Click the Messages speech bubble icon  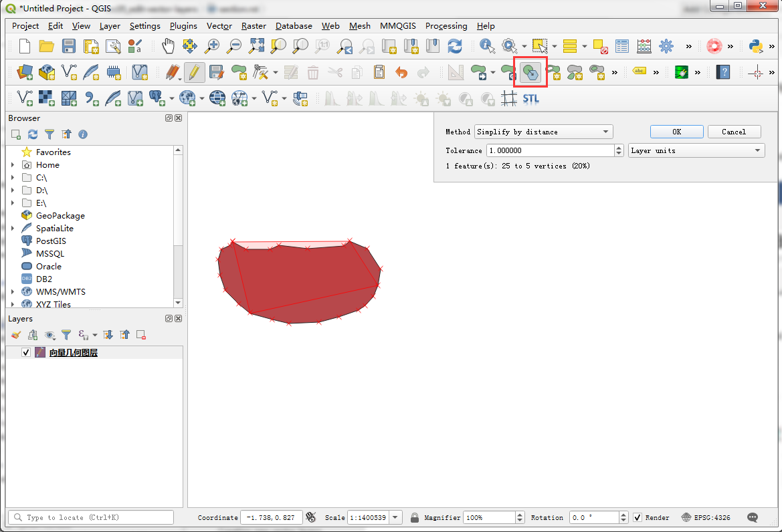(x=753, y=517)
